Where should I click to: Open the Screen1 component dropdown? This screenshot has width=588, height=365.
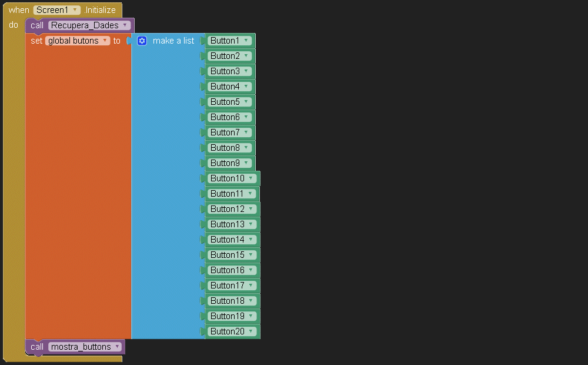(75, 10)
